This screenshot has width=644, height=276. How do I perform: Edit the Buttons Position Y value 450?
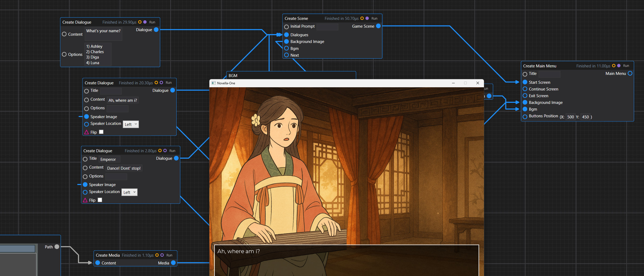point(586,117)
